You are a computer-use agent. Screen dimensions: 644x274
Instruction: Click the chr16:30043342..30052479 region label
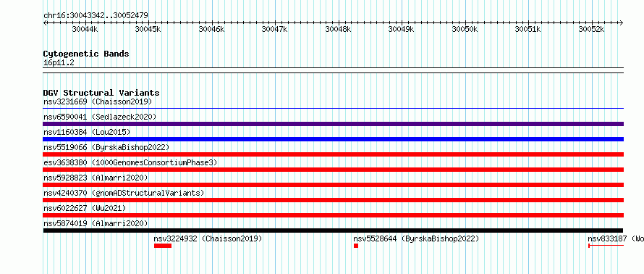pyautogui.click(x=96, y=15)
